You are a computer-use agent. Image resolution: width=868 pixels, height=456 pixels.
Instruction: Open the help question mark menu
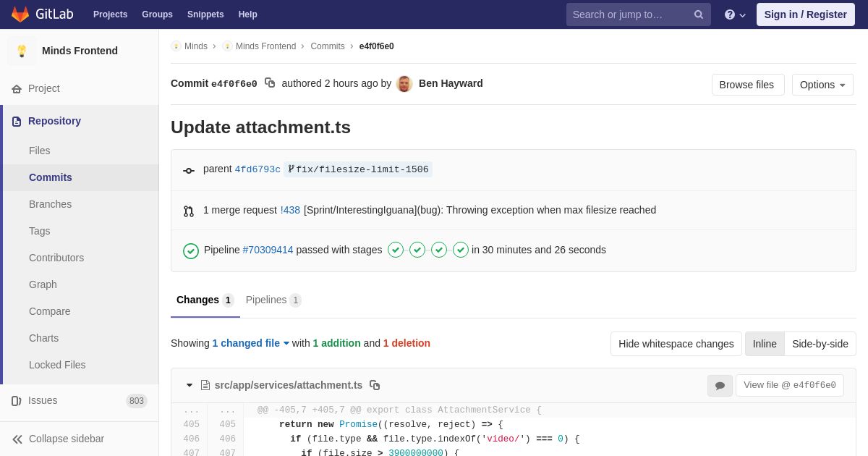[735, 14]
